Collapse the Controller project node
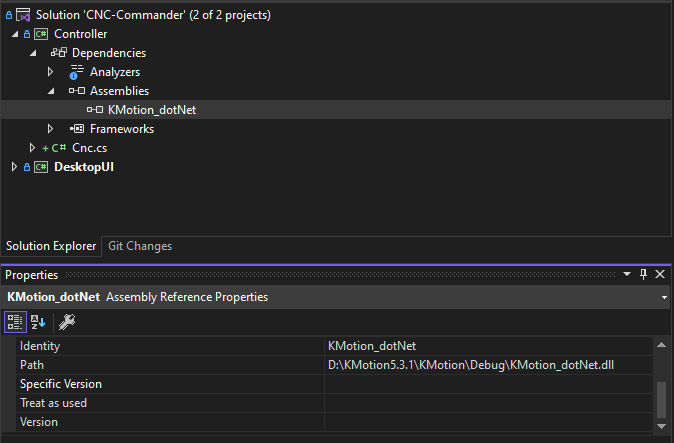Image resolution: width=674 pixels, height=443 pixels. click(14, 34)
